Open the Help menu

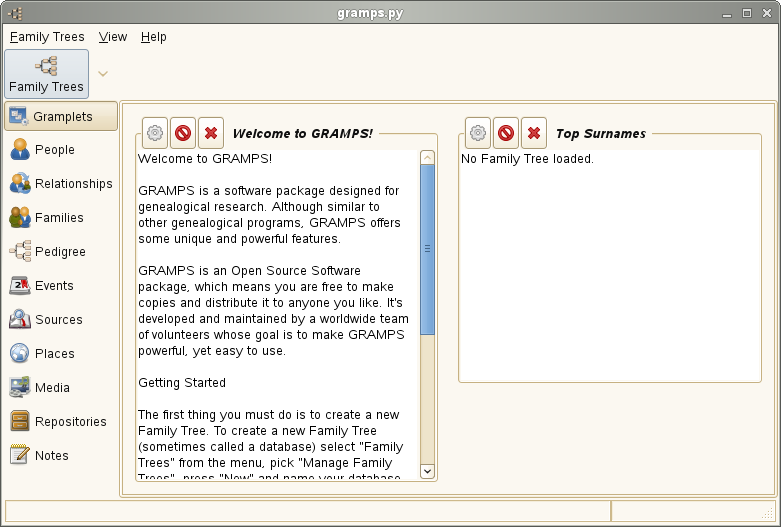click(153, 37)
